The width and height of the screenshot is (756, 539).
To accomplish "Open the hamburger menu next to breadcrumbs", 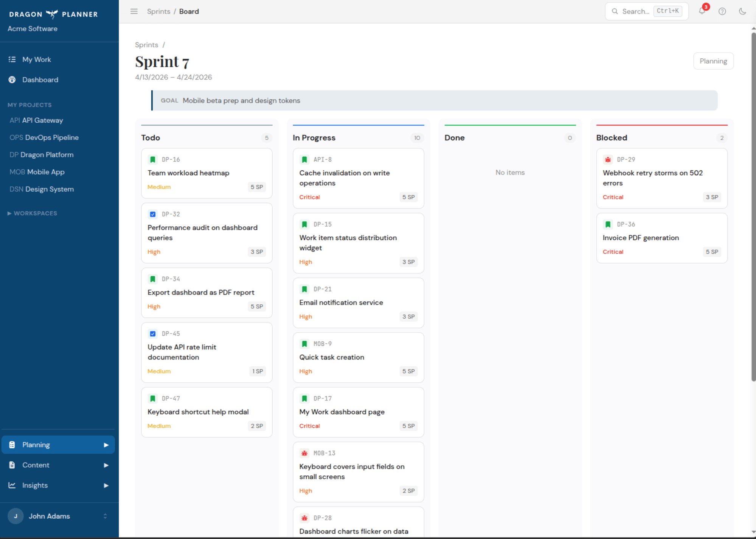I will pyautogui.click(x=134, y=11).
